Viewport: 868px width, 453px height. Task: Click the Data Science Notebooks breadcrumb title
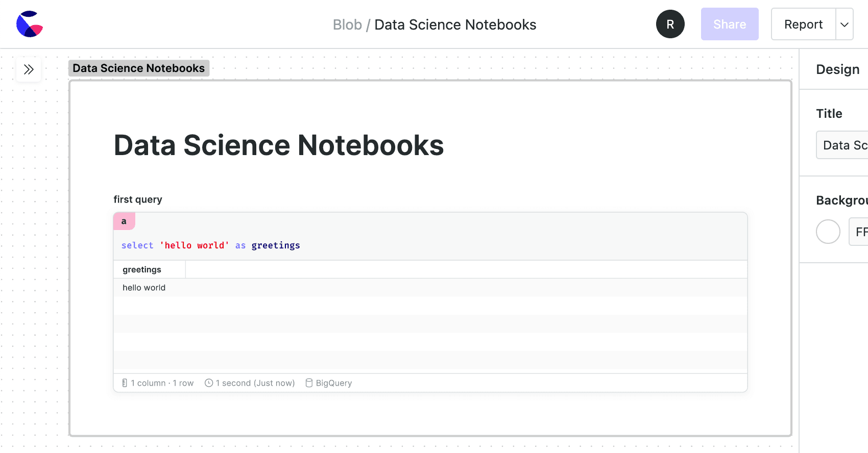455,24
